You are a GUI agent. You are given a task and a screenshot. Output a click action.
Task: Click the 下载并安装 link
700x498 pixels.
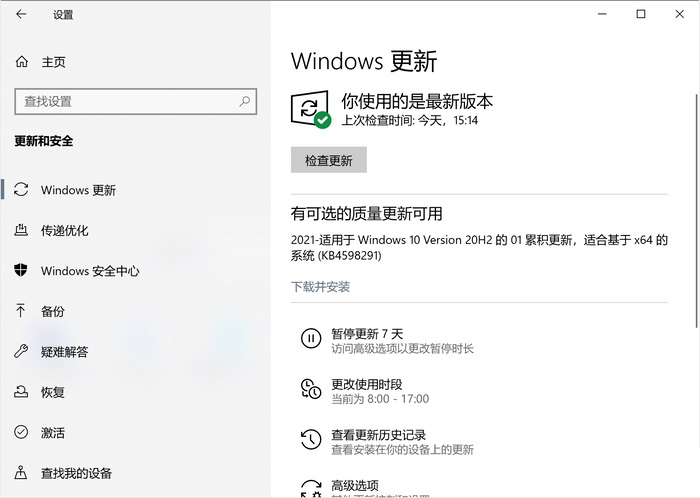pyautogui.click(x=320, y=287)
